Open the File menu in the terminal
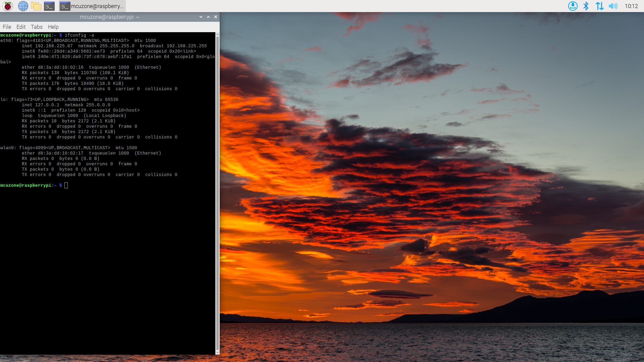This screenshot has width=644, height=362. [x=7, y=27]
